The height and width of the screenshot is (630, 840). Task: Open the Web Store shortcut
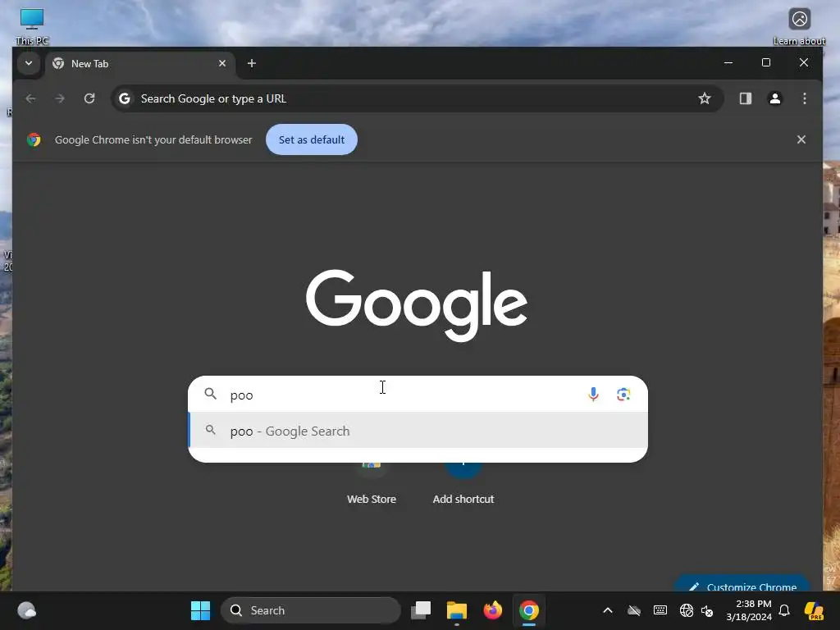tap(372, 484)
